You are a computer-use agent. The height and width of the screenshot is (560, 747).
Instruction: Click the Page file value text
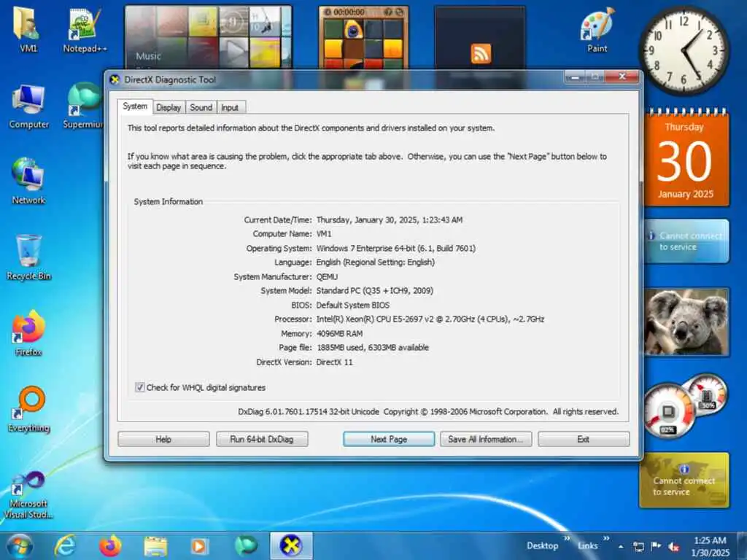pyautogui.click(x=373, y=348)
